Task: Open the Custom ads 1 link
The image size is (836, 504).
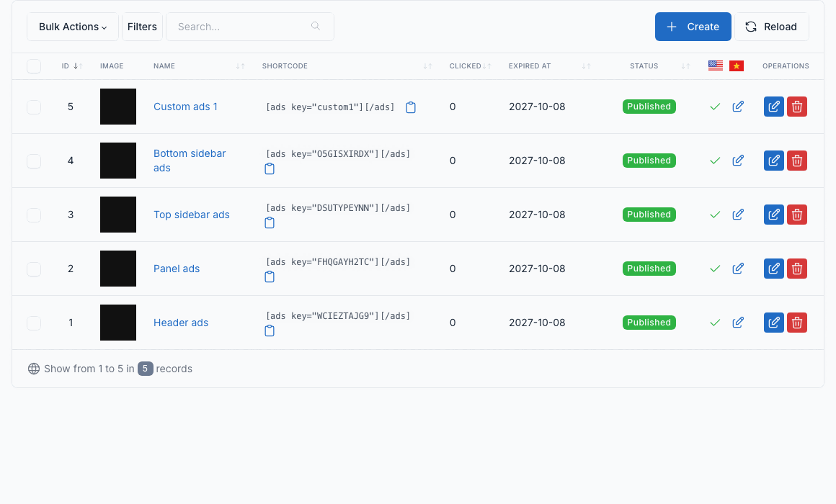Action: [185, 107]
